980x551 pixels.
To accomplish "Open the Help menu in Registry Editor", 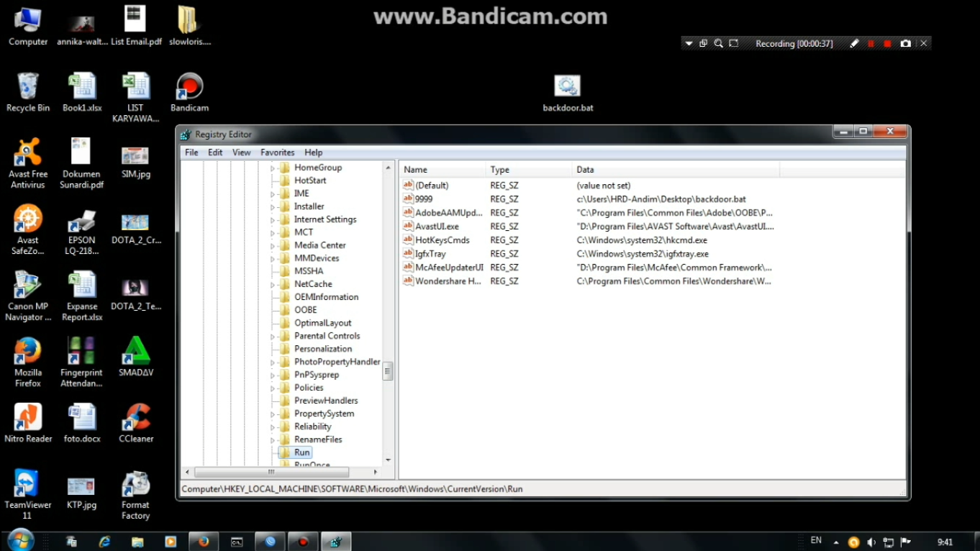I will coord(313,152).
